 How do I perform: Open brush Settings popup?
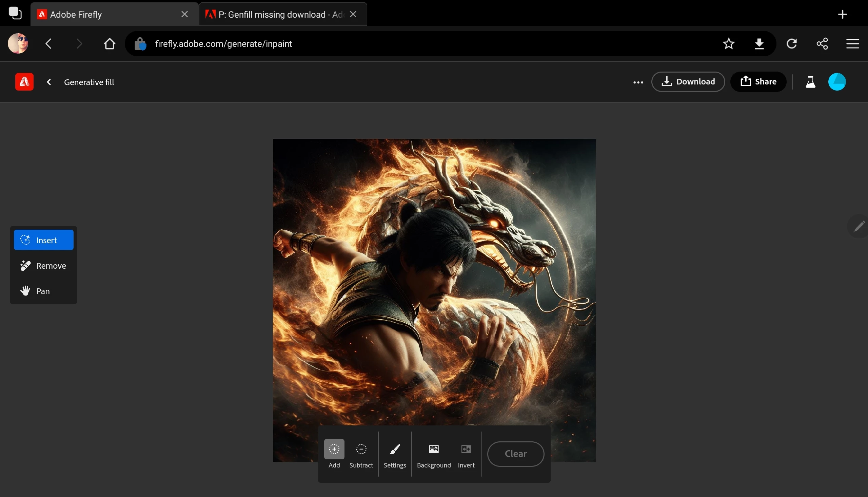click(x=395, y=453)
